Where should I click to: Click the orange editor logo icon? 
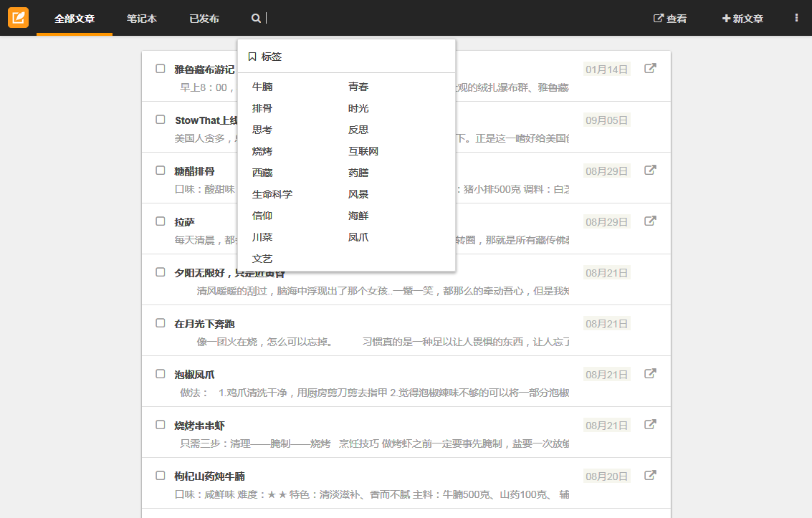pyautogui.click(x=18, y=18)
